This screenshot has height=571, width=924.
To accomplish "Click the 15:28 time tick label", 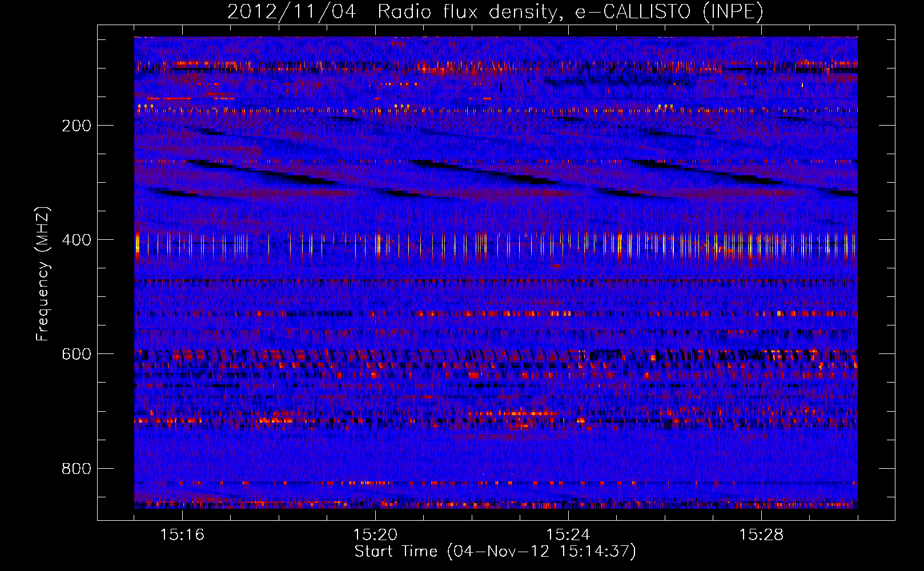I will (761, 534).
